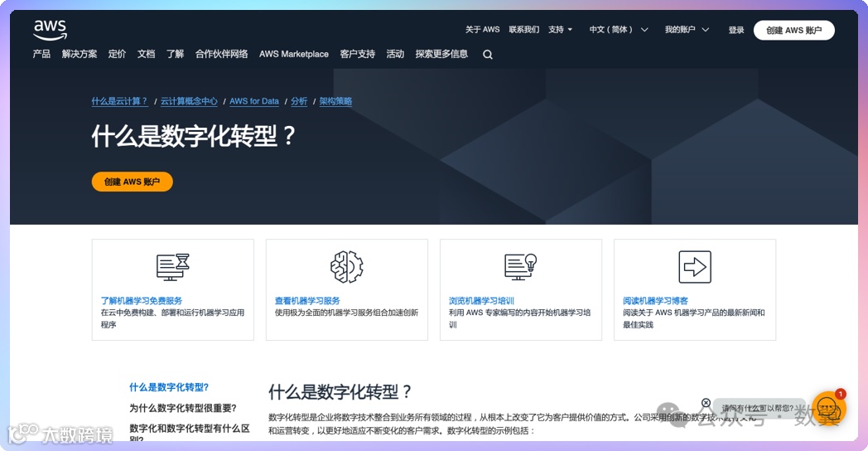Open the 分析 breadcrumb
Viewport: 868px width, 451px height.
coord(299,101)
